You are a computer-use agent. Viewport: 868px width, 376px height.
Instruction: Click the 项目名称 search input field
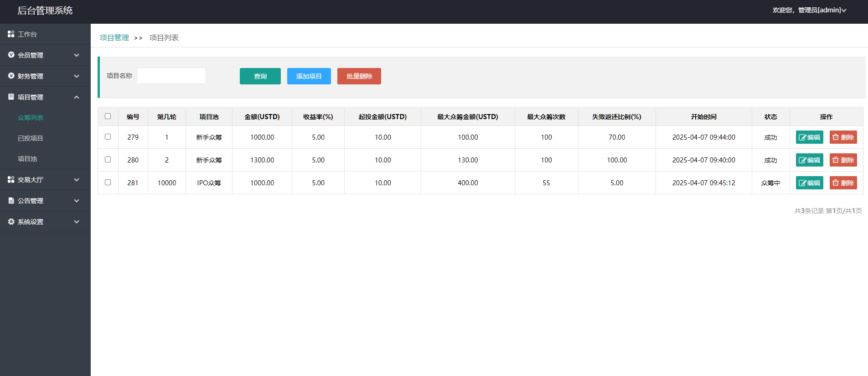coord(171,76)
